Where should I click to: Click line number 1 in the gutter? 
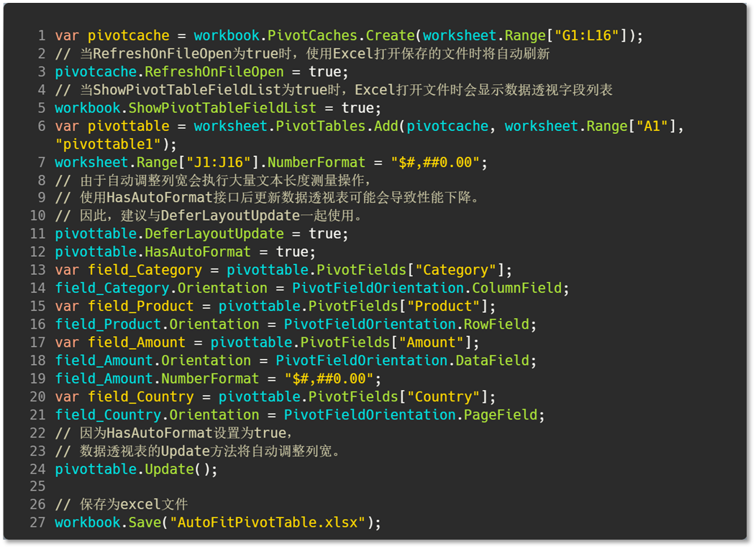(x=41, y=35)
